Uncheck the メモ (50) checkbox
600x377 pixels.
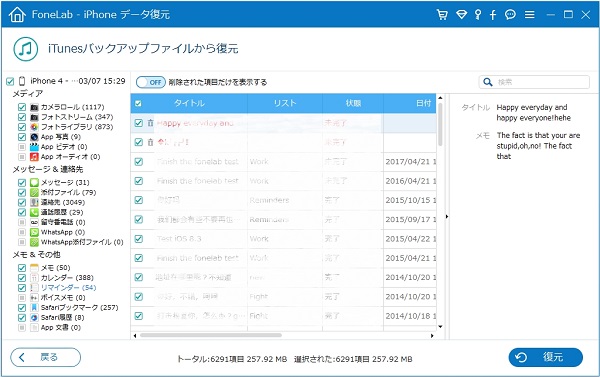point(22,268)
